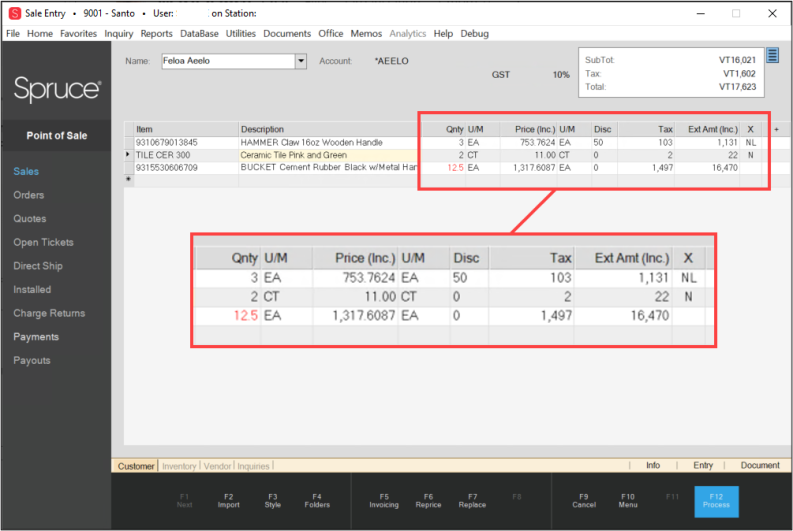Switch to the Inventory tab
The image size is (793, 531).
pyautogui.click(x=179, y=466)
